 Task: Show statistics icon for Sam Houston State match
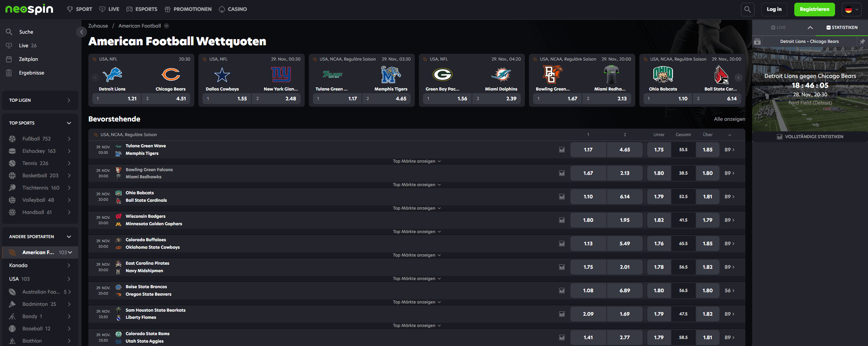[x=562, y=314]
